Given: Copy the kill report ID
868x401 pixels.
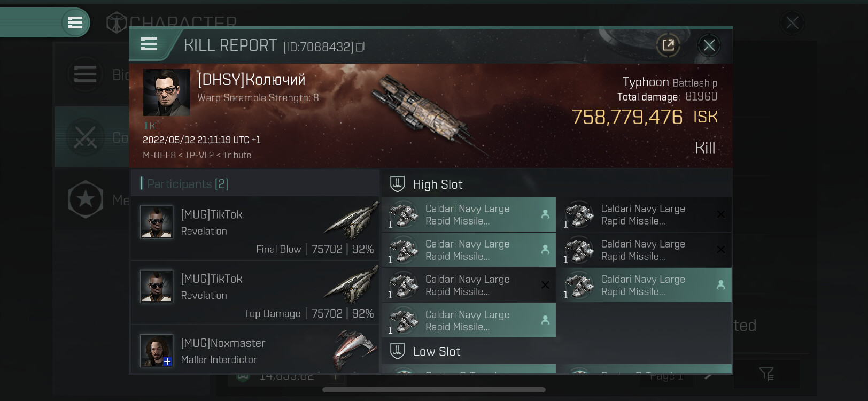Looking at the screenshot, I should point(360,47).
